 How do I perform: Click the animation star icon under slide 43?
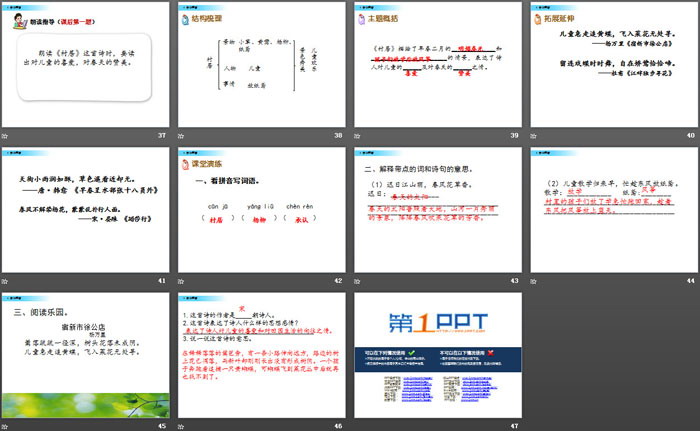tap(358, 279)
